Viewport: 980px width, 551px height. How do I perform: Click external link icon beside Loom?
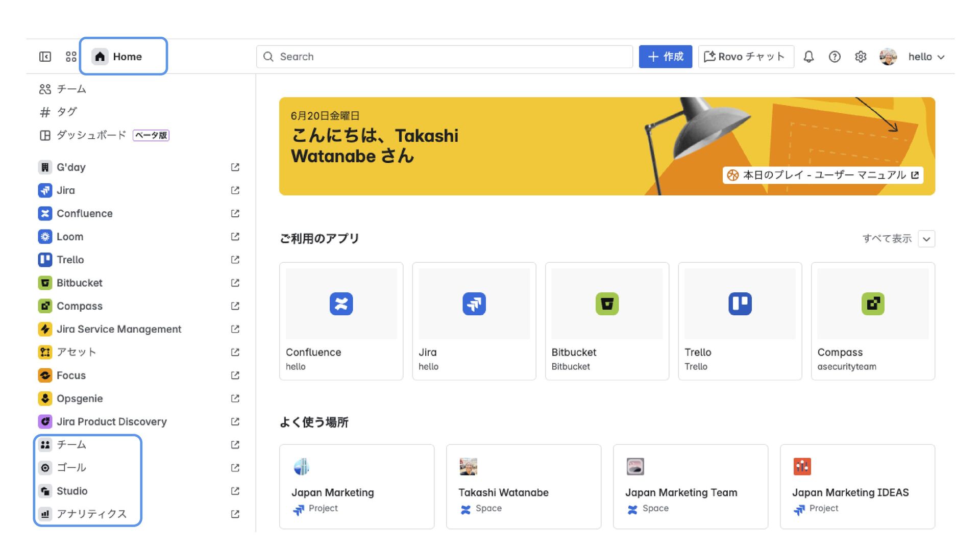coord(235,237)
